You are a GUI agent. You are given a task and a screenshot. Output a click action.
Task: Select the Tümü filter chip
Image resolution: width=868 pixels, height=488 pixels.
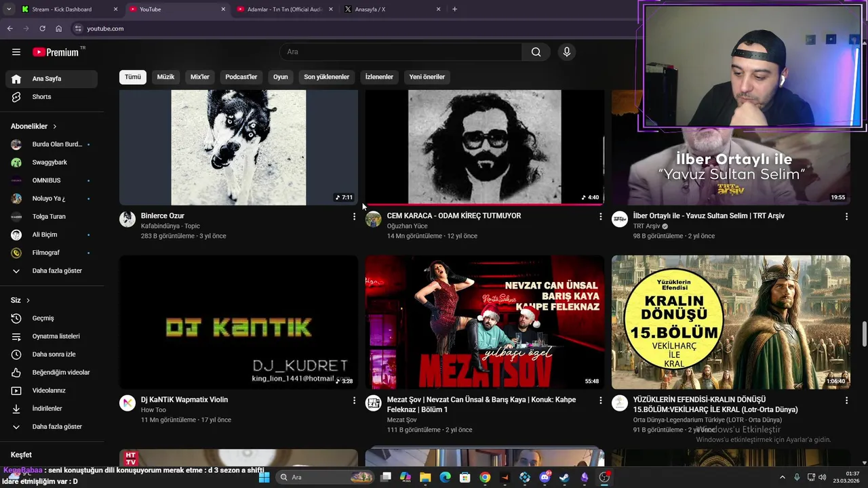[133, 77]
